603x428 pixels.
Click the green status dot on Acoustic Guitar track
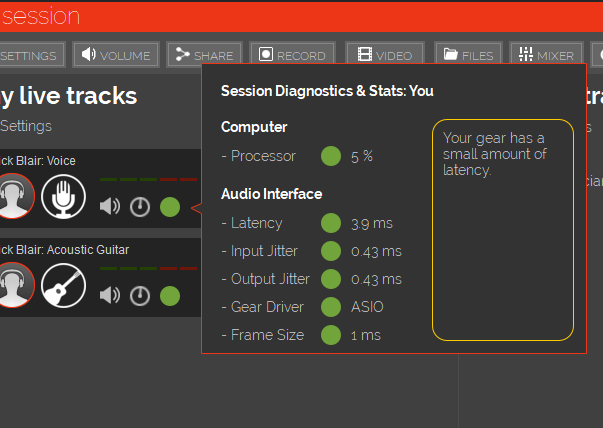coord(170,296)
